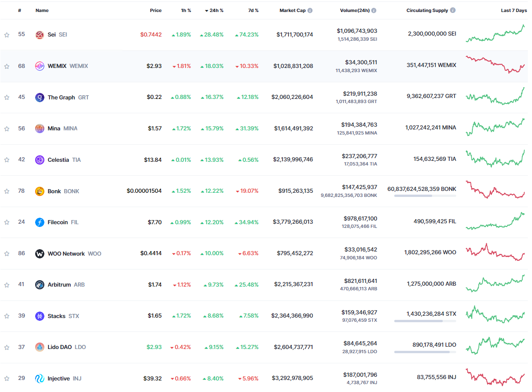Click Sei 7d change 74.23%
The width and height of the screenshot is (532, 392).
[247, 35]
